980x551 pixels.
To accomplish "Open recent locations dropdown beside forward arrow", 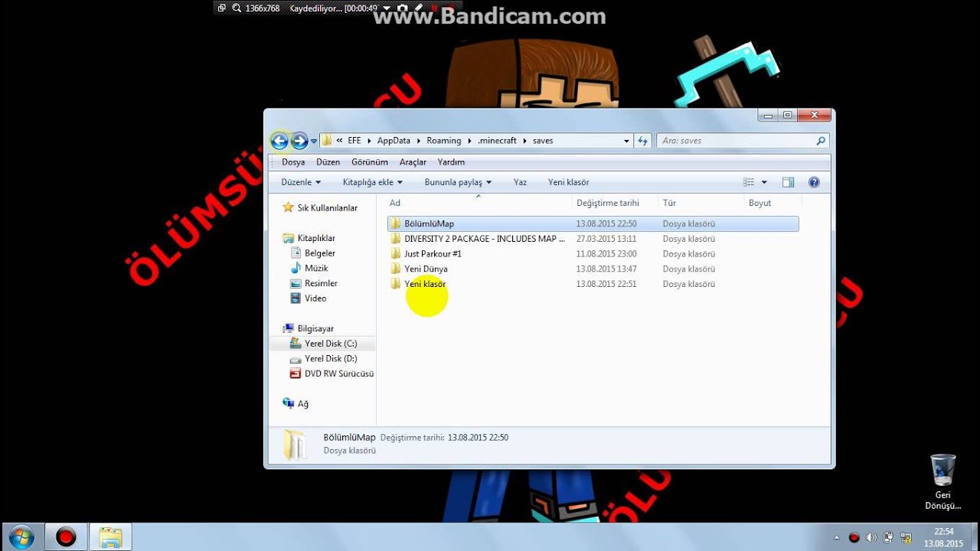I will 314,142.
